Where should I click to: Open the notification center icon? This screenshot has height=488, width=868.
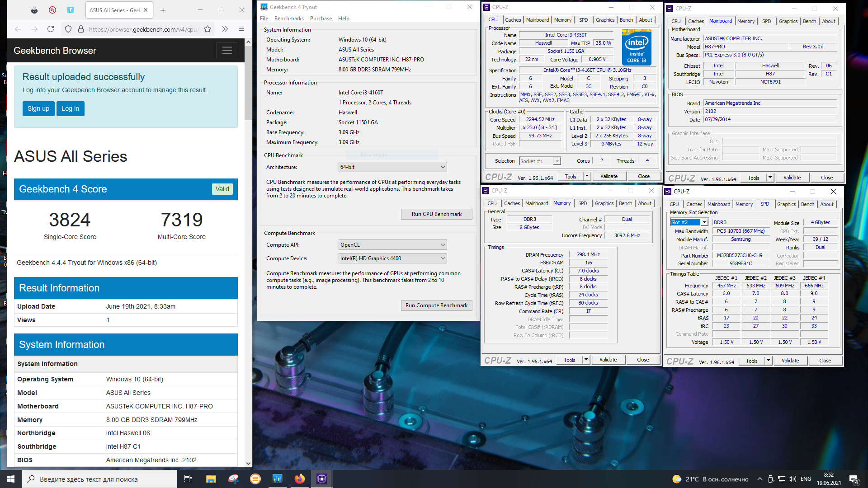click(x=854, y=479)
